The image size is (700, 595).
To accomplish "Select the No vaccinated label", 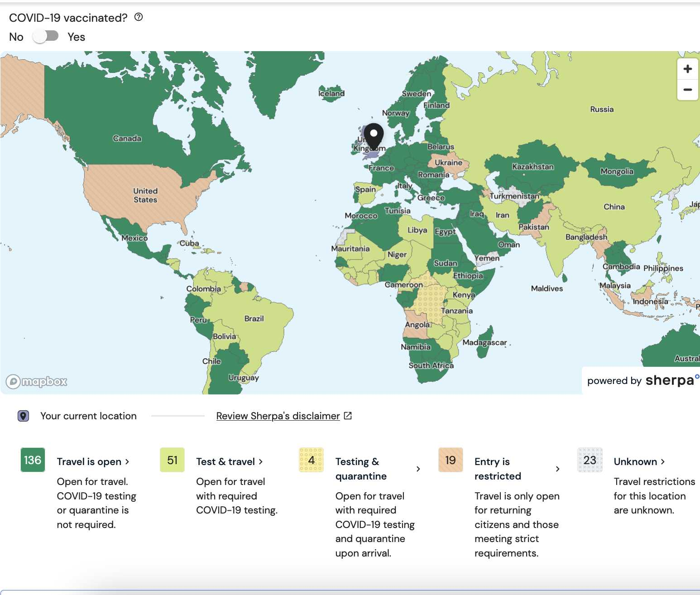I will (x=16, y=37).
